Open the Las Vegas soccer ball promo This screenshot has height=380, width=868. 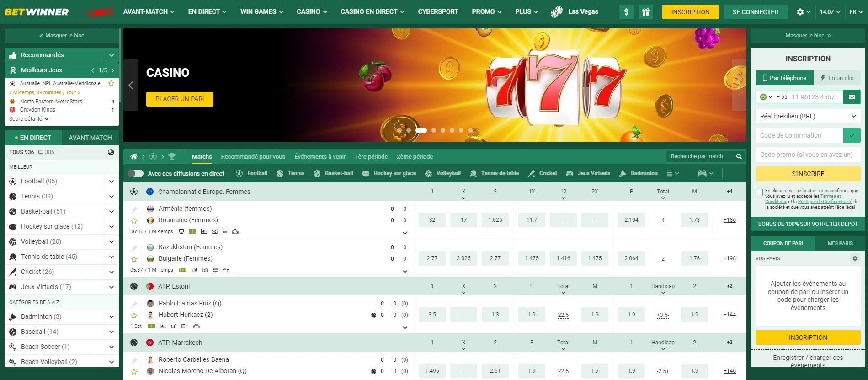click(x=575, y=12)
